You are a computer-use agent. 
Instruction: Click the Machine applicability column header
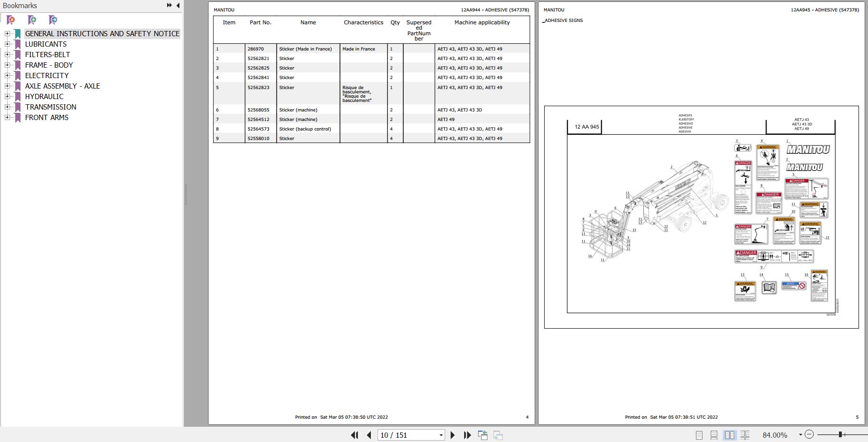[482, 22]
